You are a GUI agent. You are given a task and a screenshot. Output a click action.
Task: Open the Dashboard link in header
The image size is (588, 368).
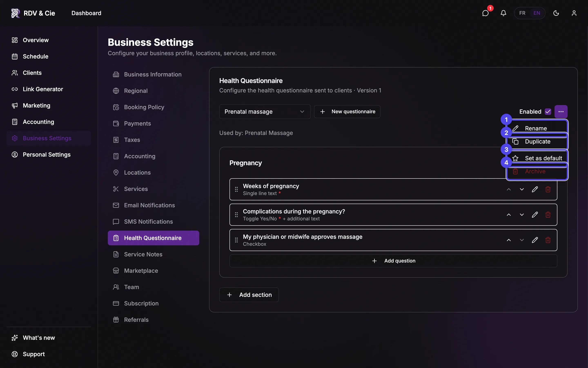(x=86, y=13)
